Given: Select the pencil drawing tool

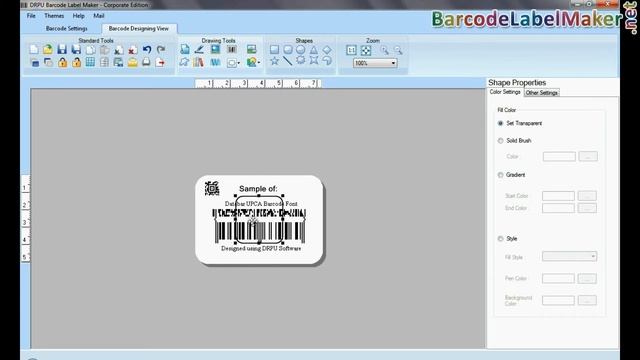Looking at the screenshot, I should [199, 50].
